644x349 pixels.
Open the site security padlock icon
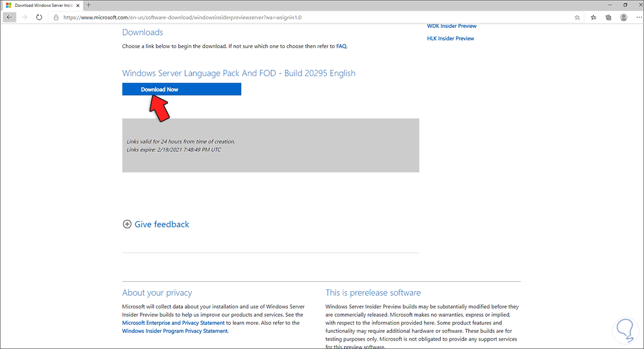coord(55,17)
